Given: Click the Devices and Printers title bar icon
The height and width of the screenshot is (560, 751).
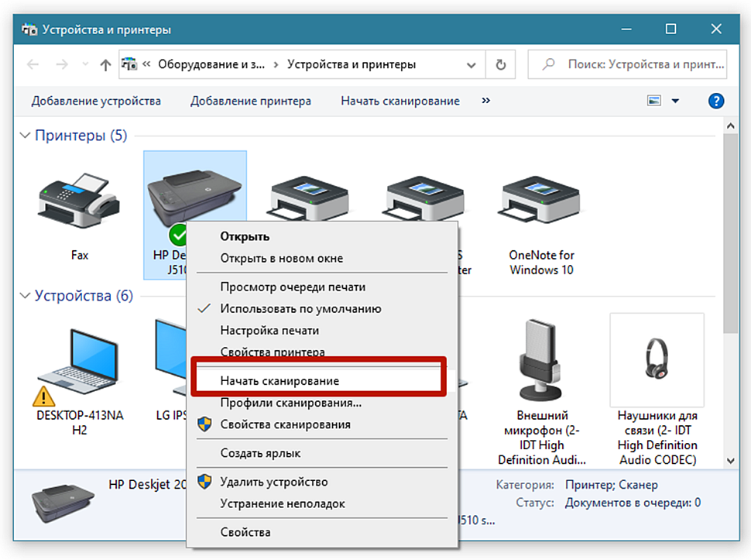Looking at the screenshot, I should (x=29, y=29).
